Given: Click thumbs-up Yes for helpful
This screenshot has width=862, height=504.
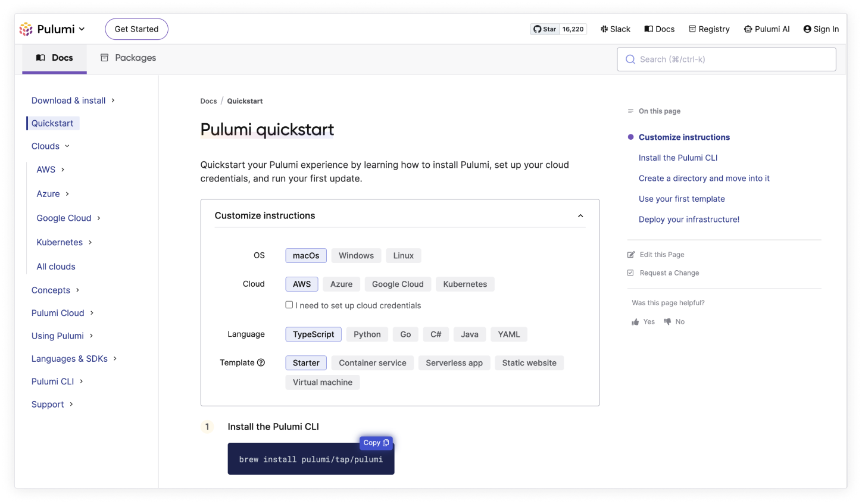Looking at the screenshot, I should coord(644,322).
